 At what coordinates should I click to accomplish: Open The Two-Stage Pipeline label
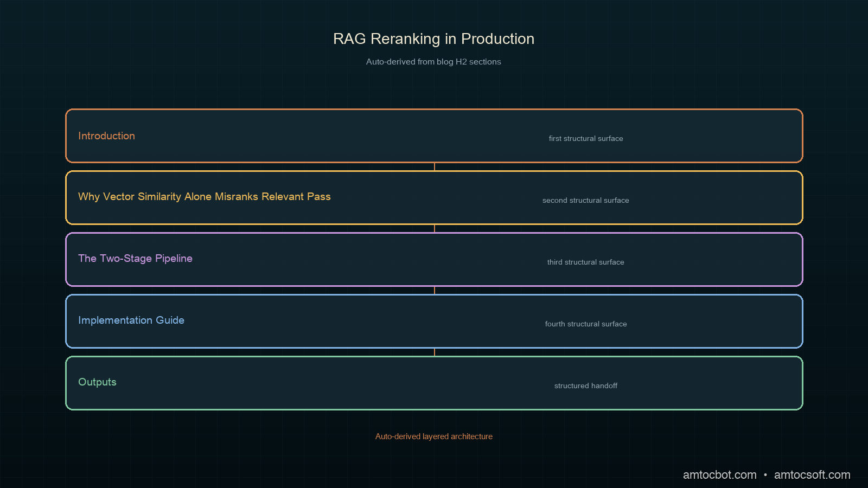(x=135, y=259)
